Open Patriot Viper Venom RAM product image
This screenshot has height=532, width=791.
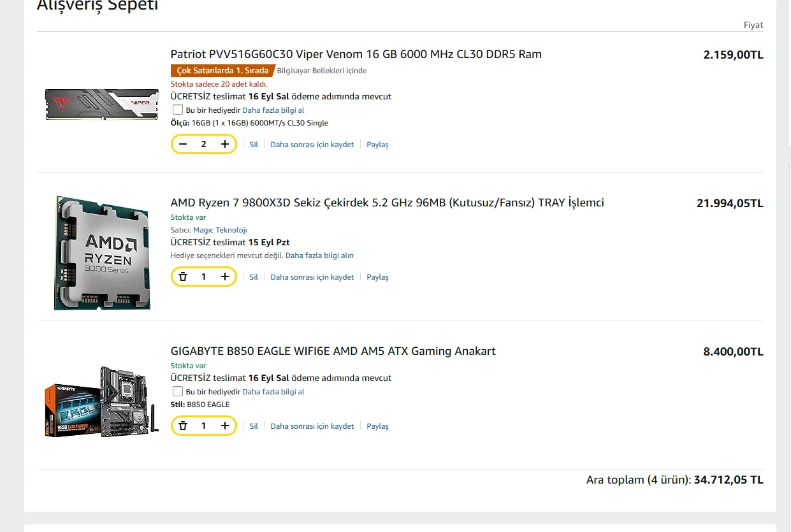pyautogui.click(x=102, y=103)
